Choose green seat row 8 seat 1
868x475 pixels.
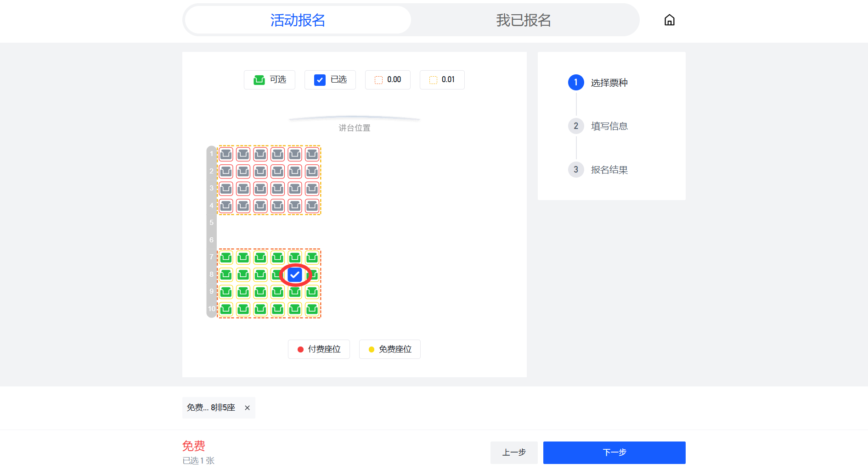point(226,274)
